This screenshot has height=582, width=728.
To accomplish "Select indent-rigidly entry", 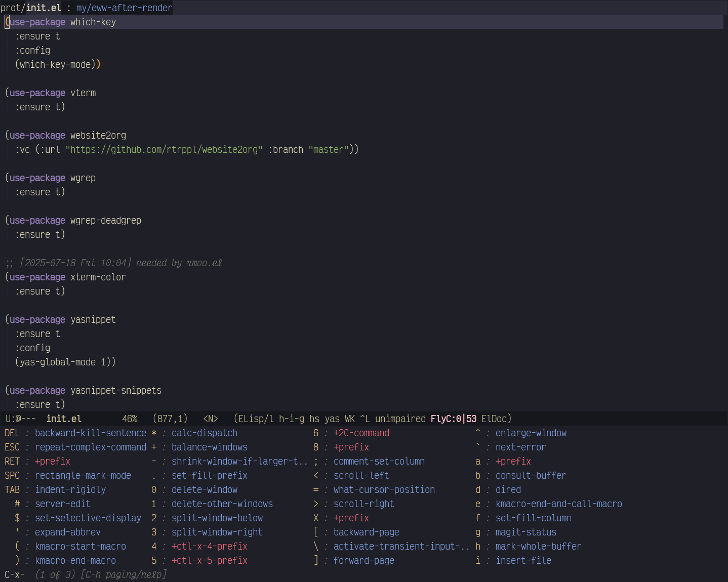I will point(70,489).
